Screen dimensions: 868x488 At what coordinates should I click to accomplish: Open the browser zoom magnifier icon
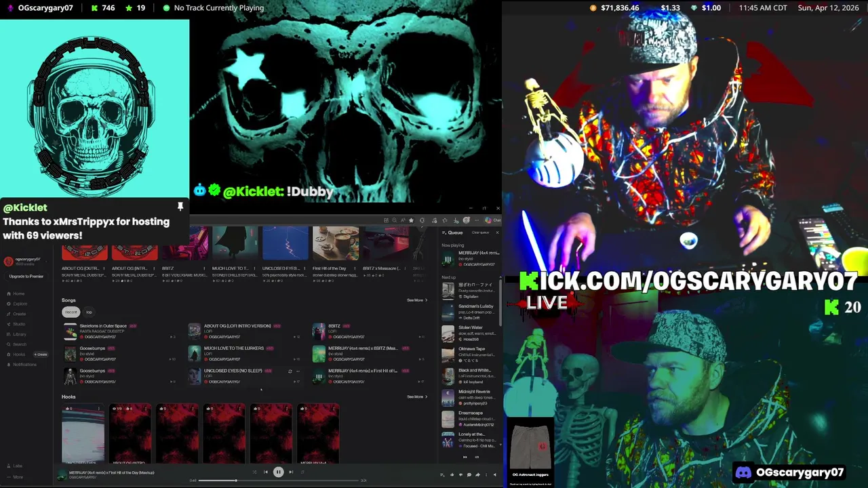pos(394,220)
